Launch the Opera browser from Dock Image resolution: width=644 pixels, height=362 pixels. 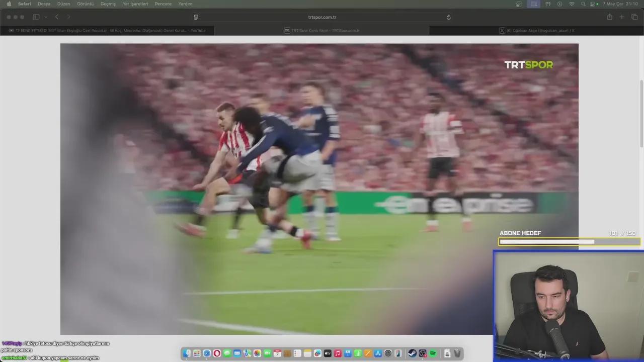pyautogui.click(x=217, y=353)
